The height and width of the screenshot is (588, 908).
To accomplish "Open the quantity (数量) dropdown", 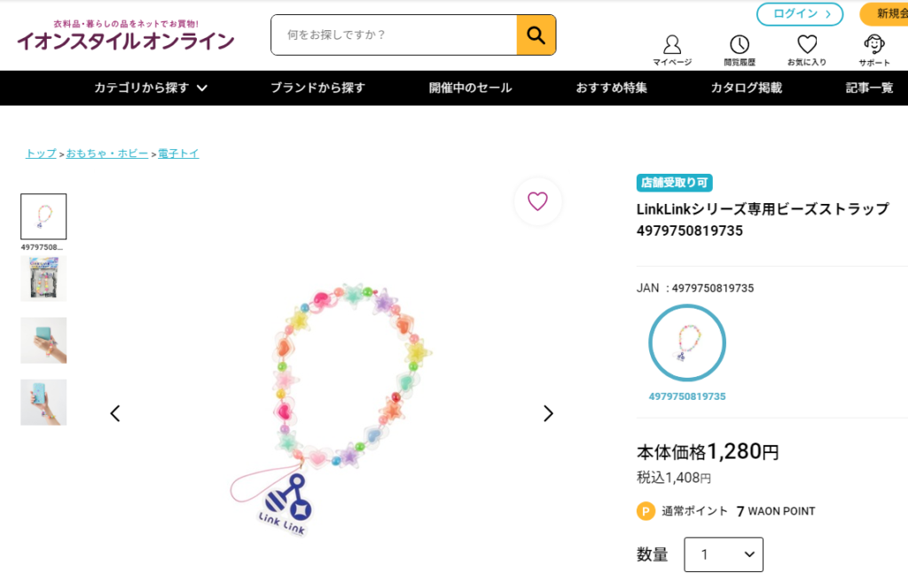I will point(724,554).
